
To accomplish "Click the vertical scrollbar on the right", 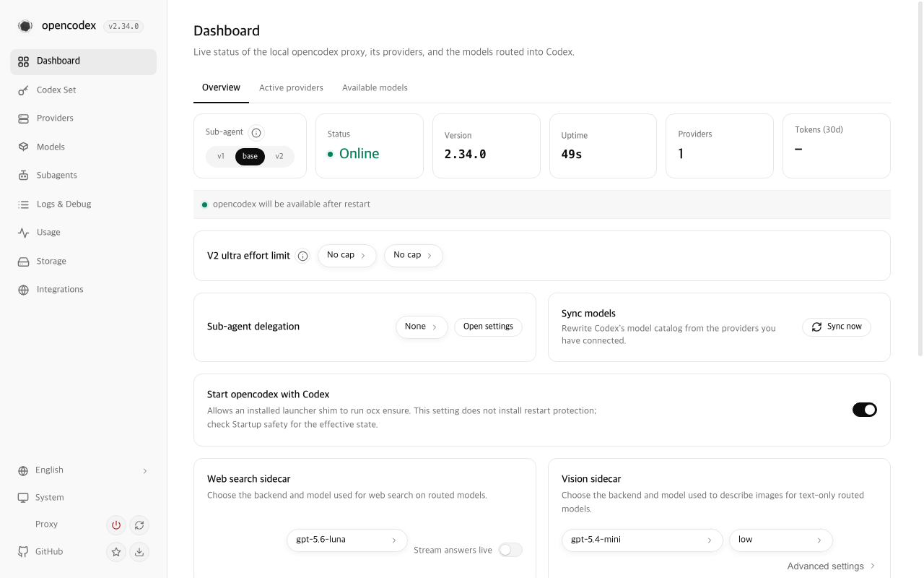I will tap(920, 178).
